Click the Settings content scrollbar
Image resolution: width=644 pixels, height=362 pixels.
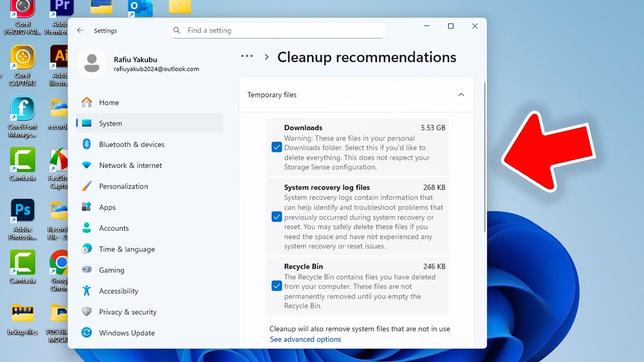(485, 156)
